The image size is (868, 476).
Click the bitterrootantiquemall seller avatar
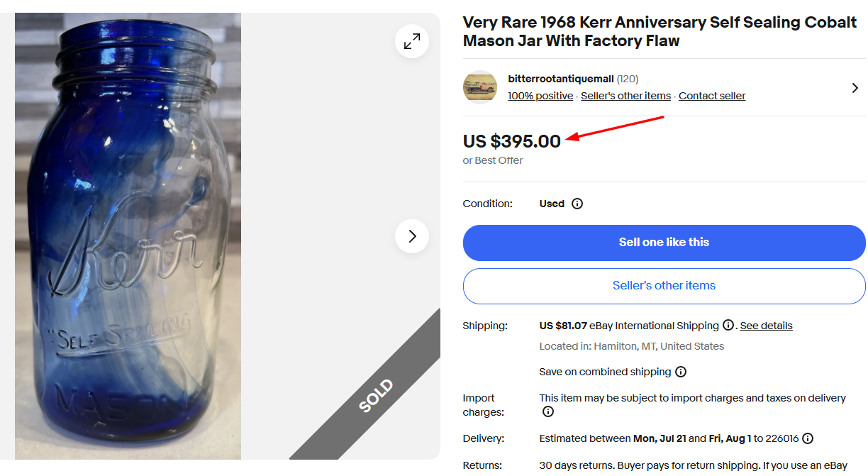pos(480,87)
